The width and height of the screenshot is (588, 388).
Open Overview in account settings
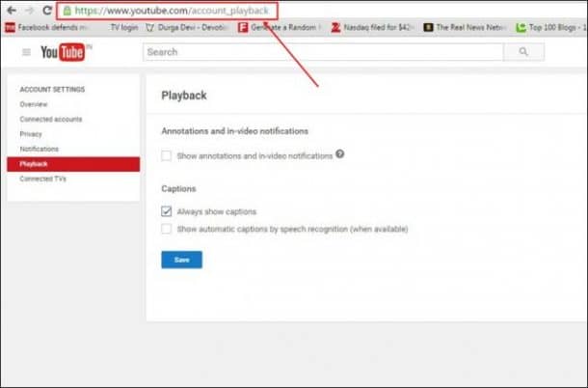[34, 104]
